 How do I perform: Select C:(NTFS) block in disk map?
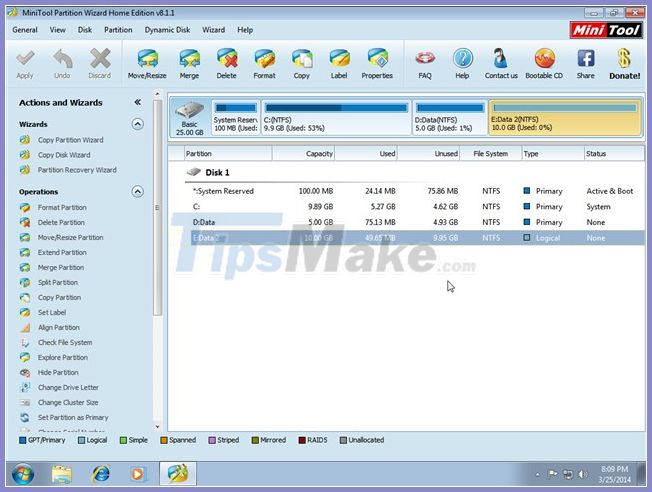(336, 117)
